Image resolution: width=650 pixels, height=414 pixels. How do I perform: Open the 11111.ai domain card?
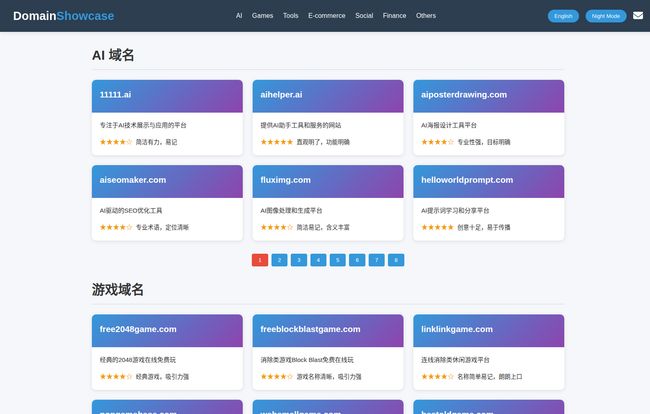pos(167,117)
